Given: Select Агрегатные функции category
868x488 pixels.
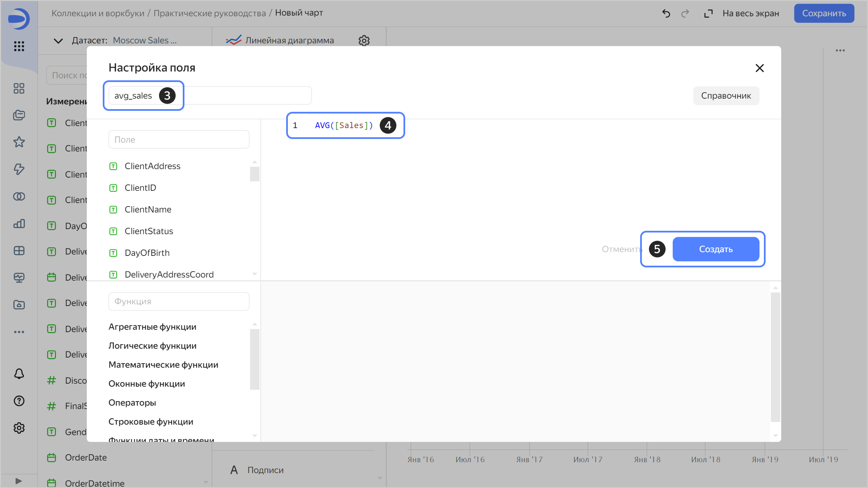Looking at the screenshot, I should (152, 327).
